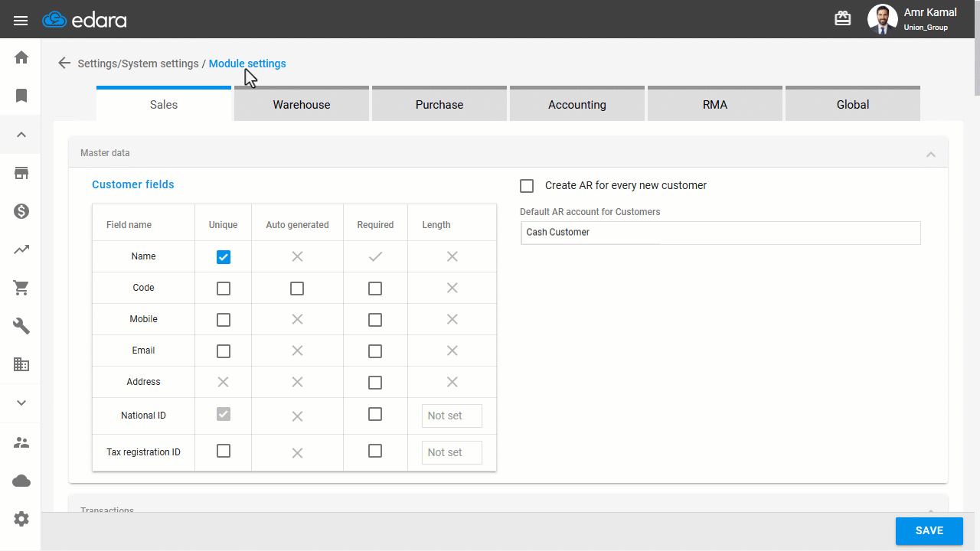
Task: Open the shopping cart sidebar icon
Action: [21, 288]
